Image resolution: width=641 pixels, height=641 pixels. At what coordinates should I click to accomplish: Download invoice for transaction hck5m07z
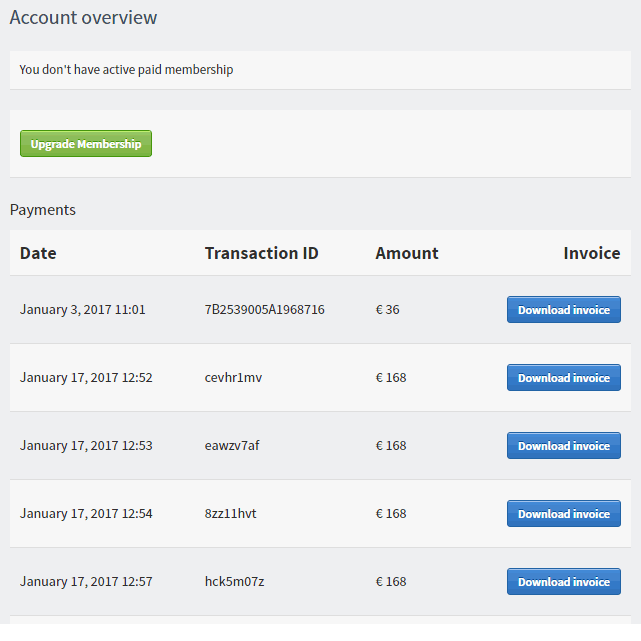564,581
